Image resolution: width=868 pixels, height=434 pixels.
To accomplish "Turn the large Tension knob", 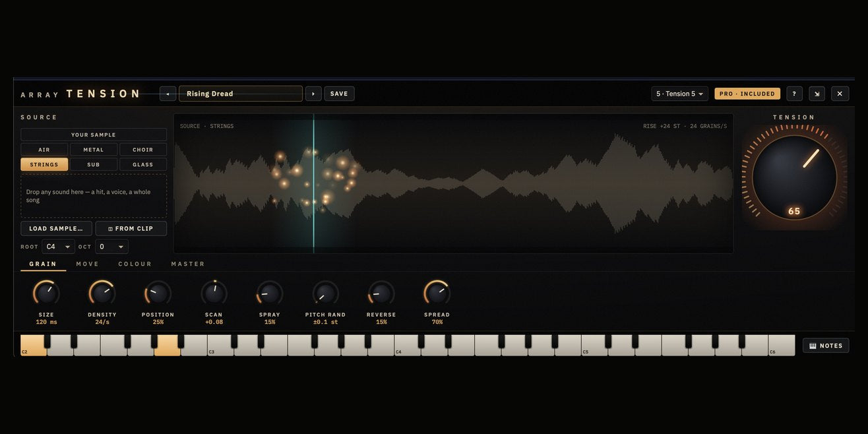I will pos(794,177).
